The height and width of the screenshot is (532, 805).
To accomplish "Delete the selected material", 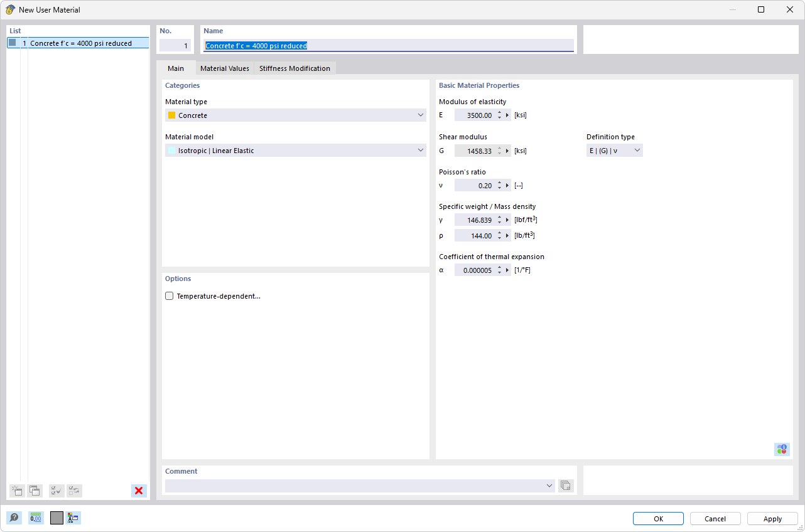I will [138, 491].
